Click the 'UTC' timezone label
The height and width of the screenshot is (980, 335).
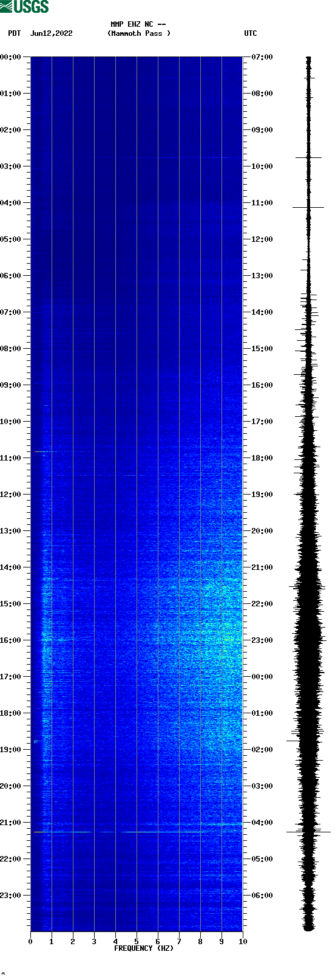click(x=251, y=33)
